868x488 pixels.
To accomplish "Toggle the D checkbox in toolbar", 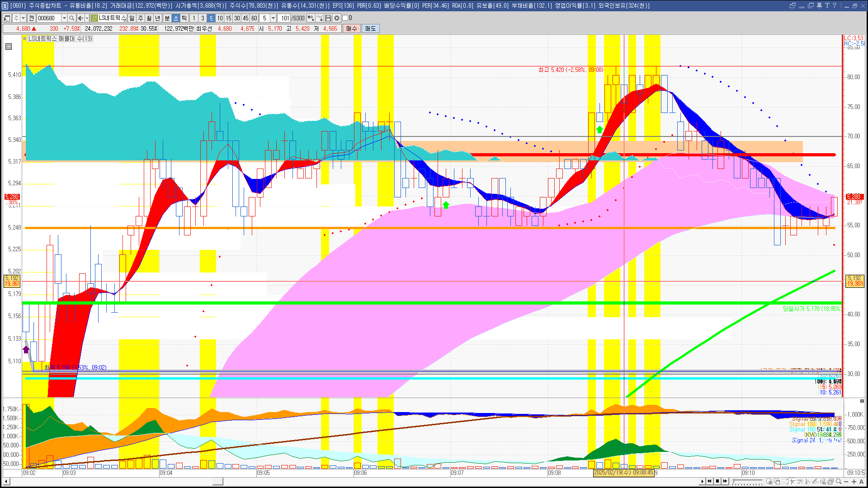I will coord(345,18).
